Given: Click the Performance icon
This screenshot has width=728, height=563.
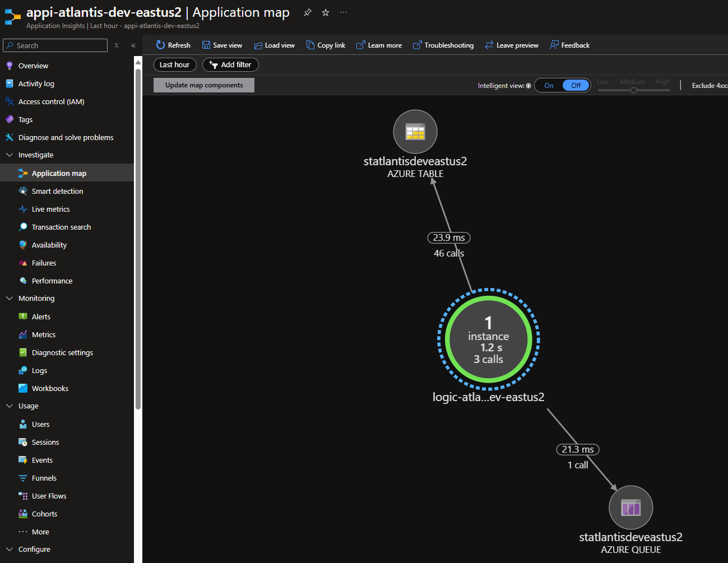Looking at the screenshot, I should click(x=23, y=281).
